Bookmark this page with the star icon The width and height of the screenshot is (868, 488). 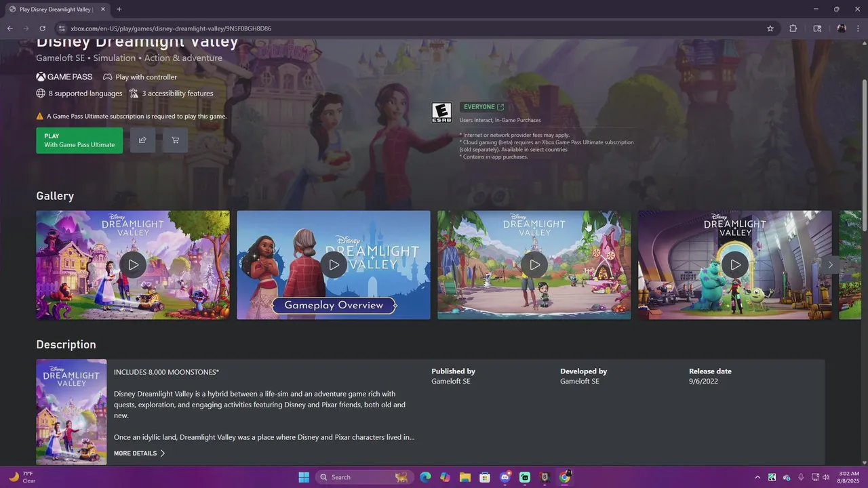coord(770,28)
